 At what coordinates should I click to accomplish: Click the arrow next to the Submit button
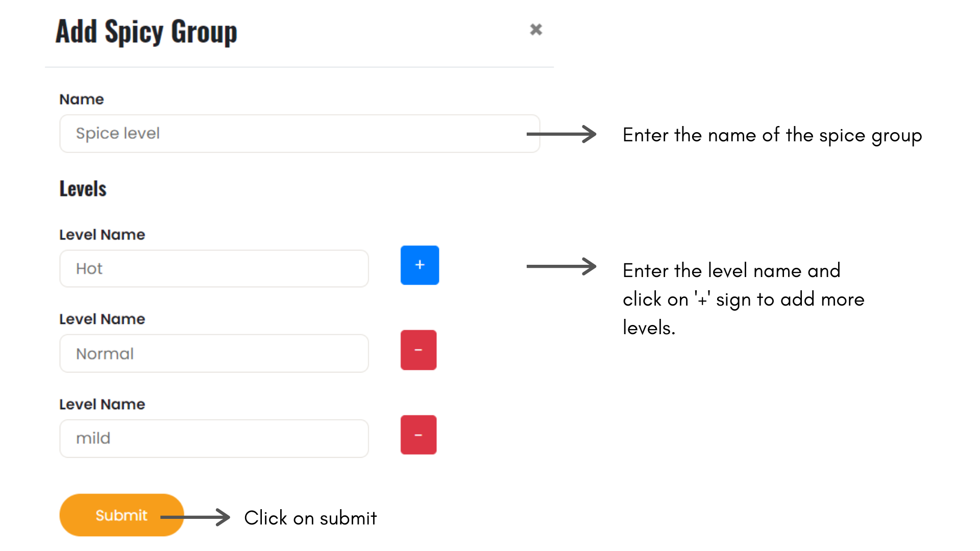pos(197,517)
